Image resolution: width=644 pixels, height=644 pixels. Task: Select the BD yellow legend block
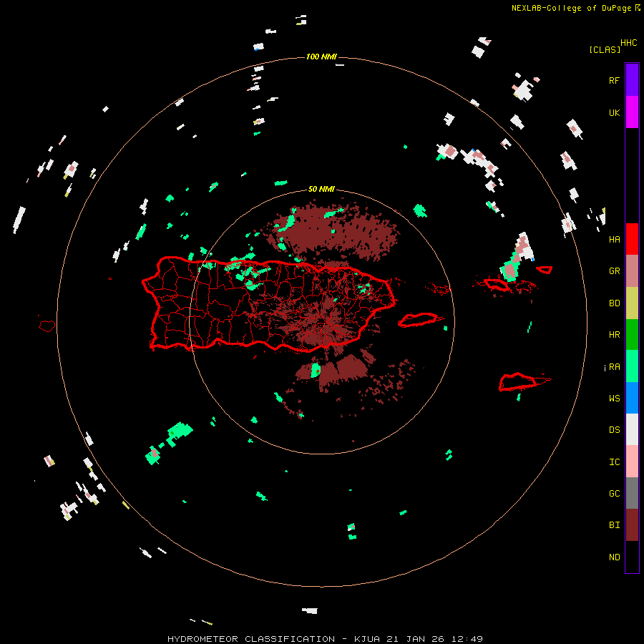click(x=632, y=303)
